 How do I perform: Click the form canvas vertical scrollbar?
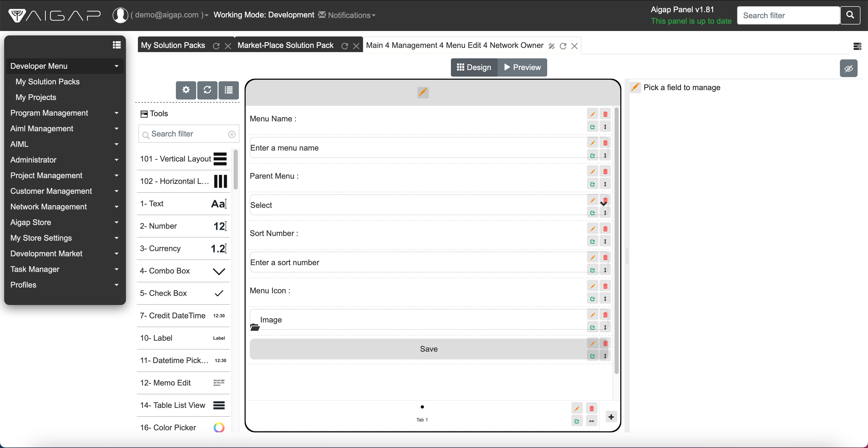(x=616, y=240)
